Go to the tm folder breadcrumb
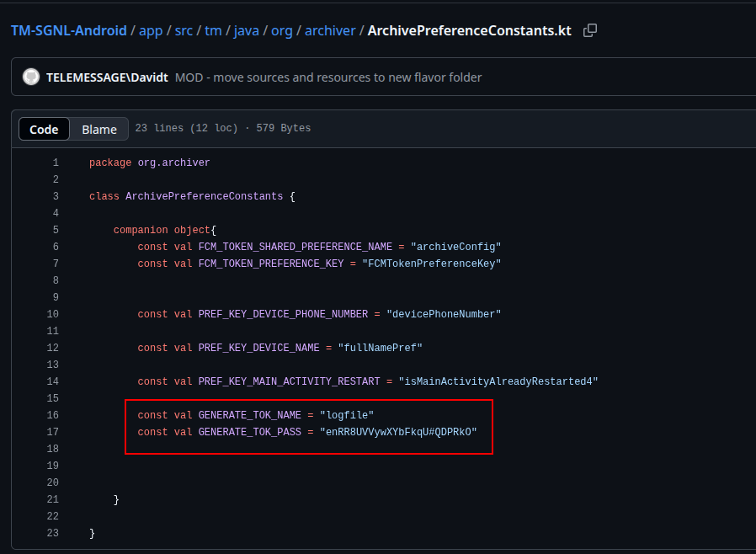This screenshot has width=756, height=554. point(213,30)
